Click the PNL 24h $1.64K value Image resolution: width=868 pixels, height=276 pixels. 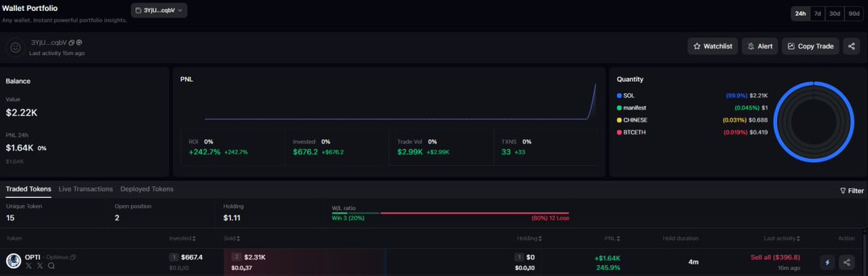click(x=20, y=148)
